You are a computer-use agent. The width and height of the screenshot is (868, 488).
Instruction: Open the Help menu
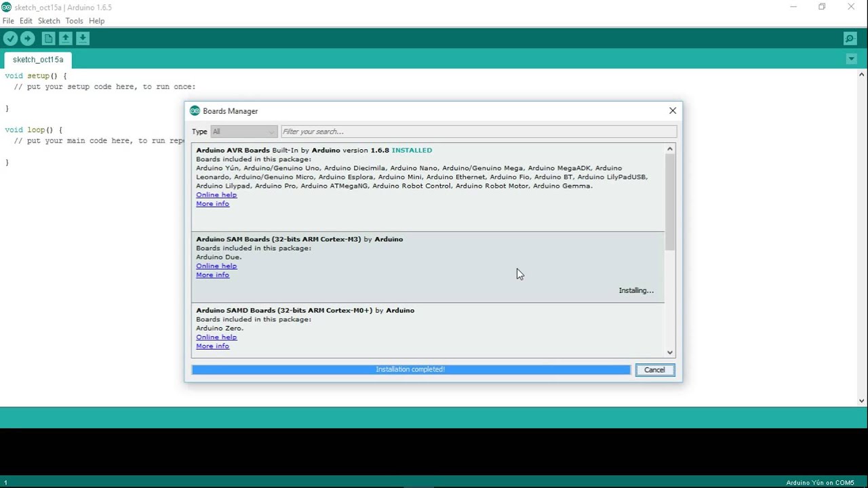[x=97, y=21]
